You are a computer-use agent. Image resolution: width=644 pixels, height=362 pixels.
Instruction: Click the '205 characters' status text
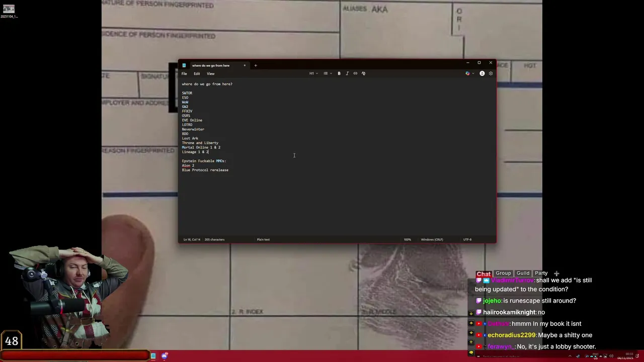[x=214, y=239]
